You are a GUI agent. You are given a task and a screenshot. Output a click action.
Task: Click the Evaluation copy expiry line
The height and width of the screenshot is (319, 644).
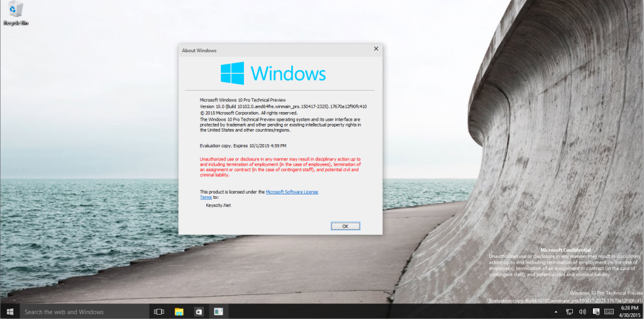pyautogui.click(x=243, y=145)
